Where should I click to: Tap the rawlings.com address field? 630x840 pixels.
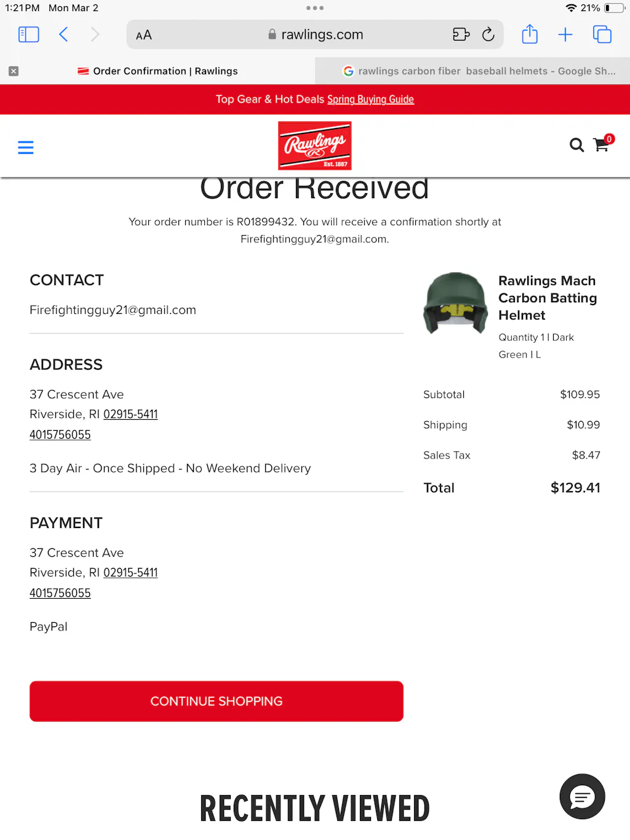pyautogui.click(x=315, y=34)
